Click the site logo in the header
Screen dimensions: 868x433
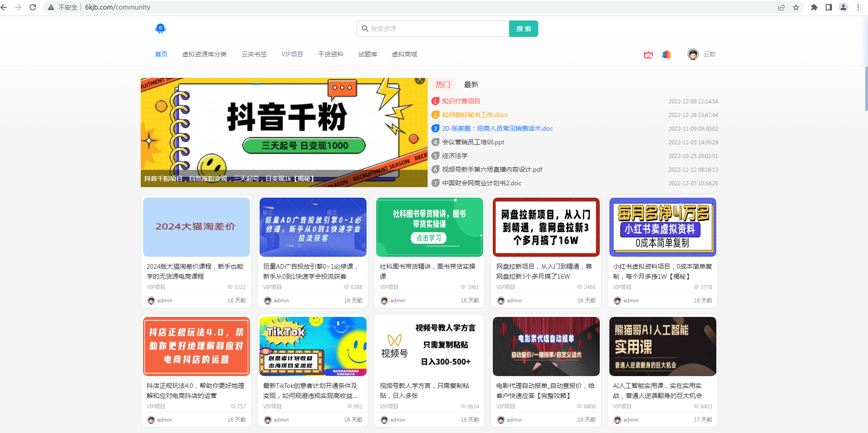pyautogui.click(x=160, y=29)
